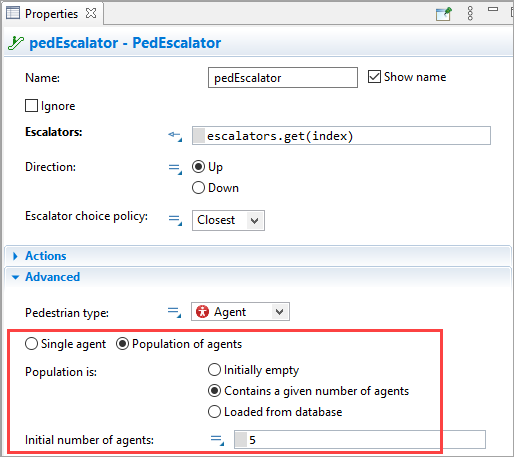514x457 pixels.
Task: Click the equals icon beside Initial number of agents
Action: [217, 440]
